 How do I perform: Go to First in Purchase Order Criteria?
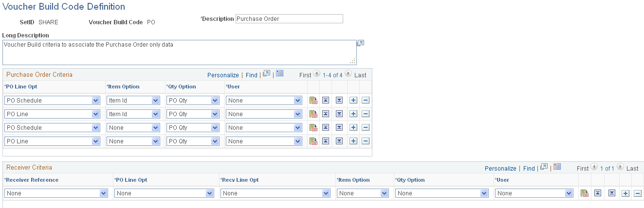coord(305,75)
